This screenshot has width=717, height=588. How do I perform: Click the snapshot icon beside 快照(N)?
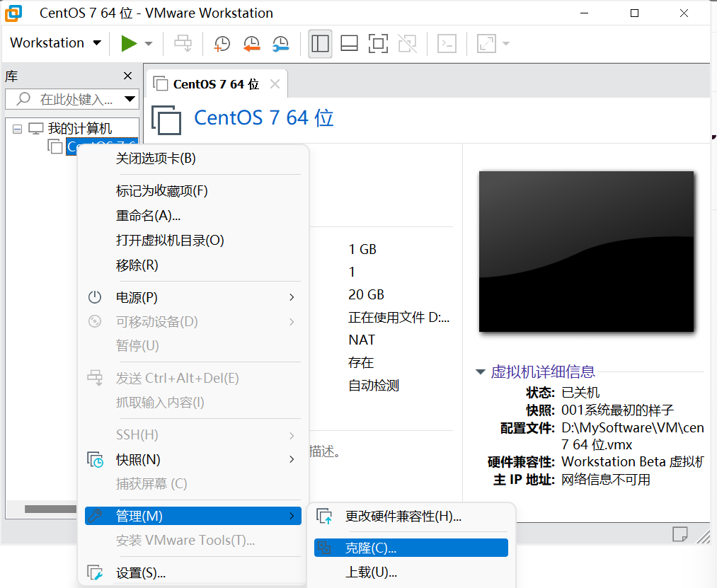coord(95,459)
